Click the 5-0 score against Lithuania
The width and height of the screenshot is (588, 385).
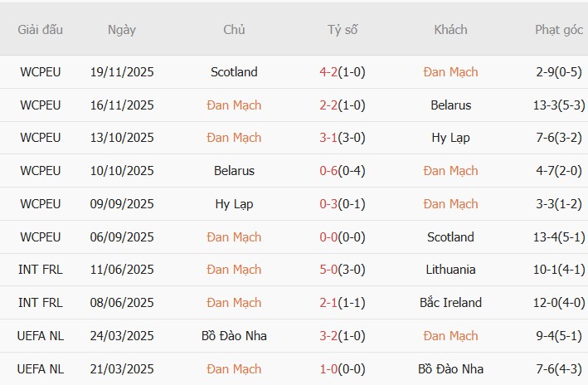(x=329, y=270)
